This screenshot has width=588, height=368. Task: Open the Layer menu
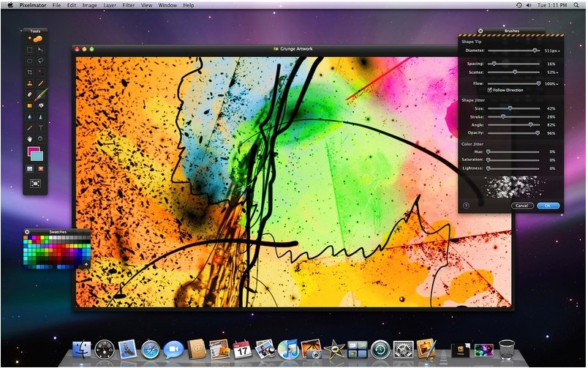click(110, 5)
